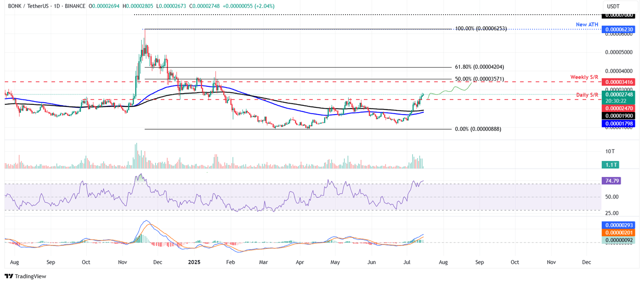Select the orange signal value 0.00000201

point(619,233)
